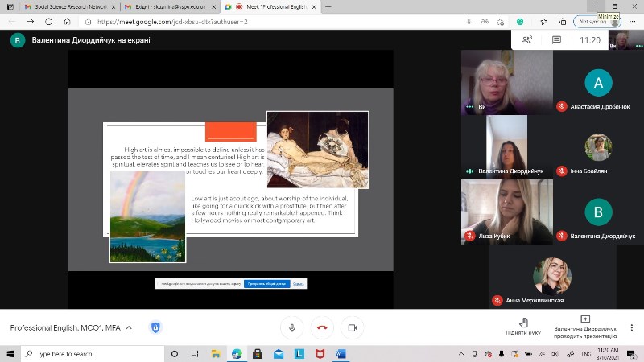Open the Windows Start menu
644x362 pixels.
click(x=10, y=354)
